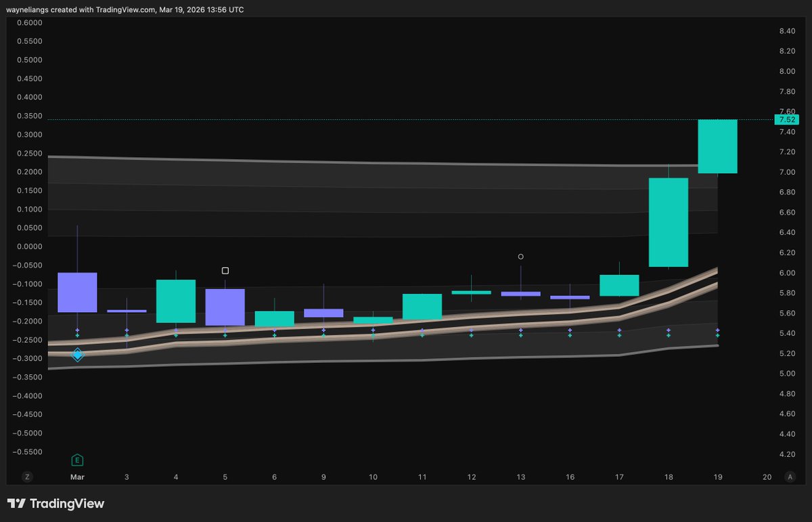Click the '5.00' price axis label
The height and width of the screenshot is (522, 812).
coord(787,374)
